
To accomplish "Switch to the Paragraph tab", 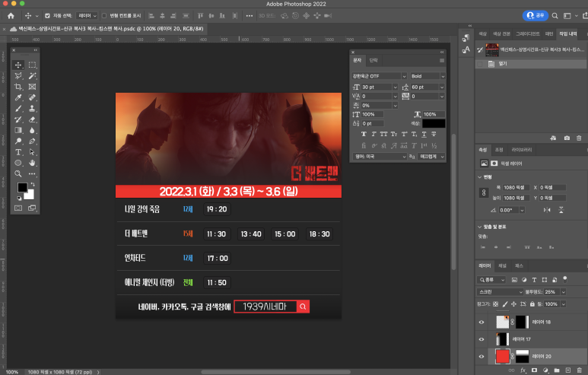I will [373, 60].
